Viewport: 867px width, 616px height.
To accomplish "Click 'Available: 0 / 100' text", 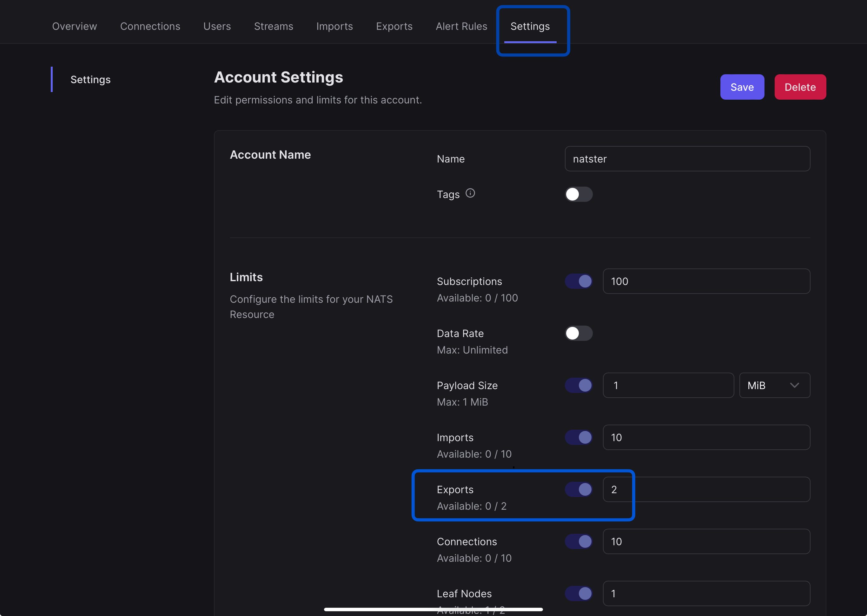I will coord(477,298).
